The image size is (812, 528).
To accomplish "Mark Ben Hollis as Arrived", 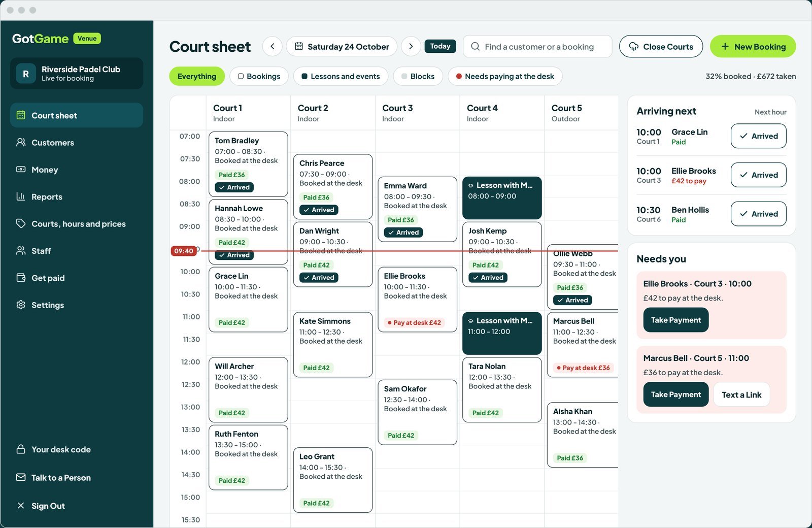I will (759, 214).
